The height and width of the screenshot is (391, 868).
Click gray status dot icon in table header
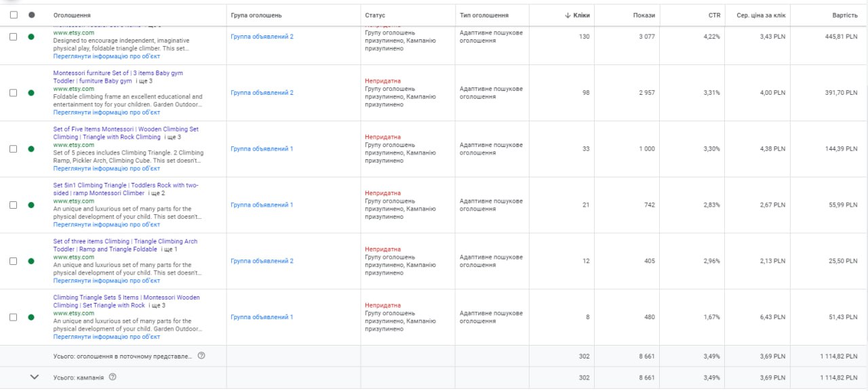click(x=32, y=15)
